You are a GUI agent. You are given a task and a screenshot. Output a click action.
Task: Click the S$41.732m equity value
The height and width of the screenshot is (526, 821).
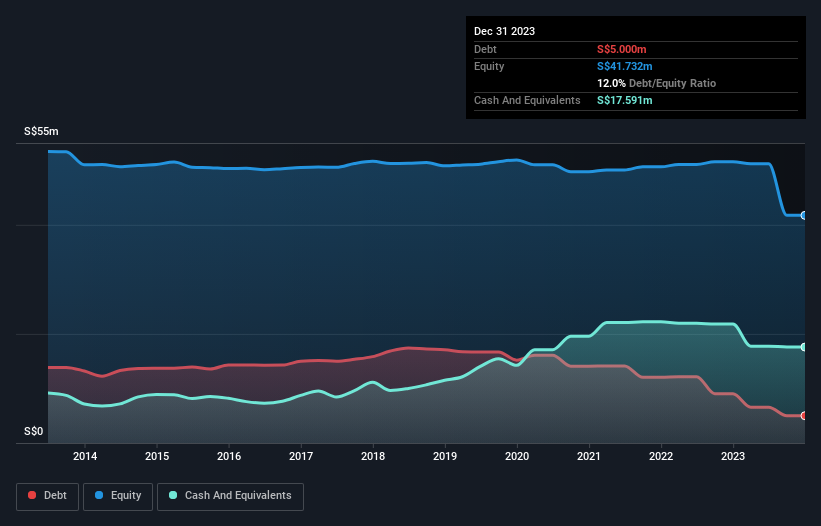(625, 66)
